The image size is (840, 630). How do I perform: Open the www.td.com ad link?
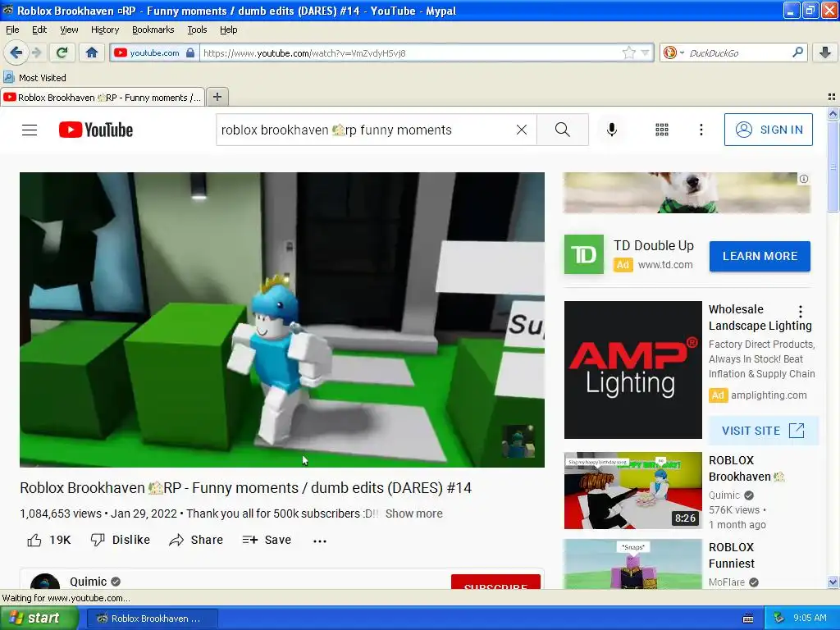tap(665, 265)
